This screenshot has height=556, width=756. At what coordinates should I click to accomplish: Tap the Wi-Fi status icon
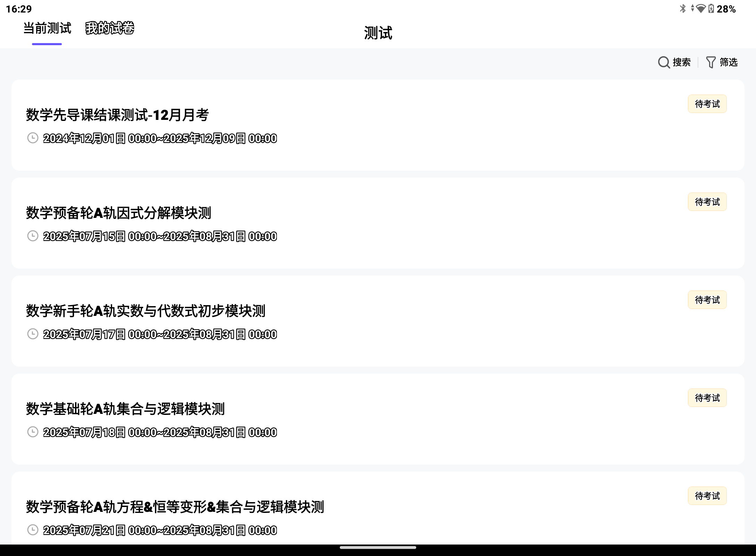point(701,9)
